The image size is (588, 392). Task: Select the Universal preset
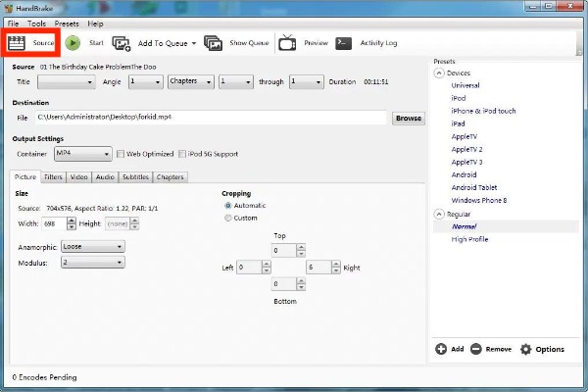465,85
